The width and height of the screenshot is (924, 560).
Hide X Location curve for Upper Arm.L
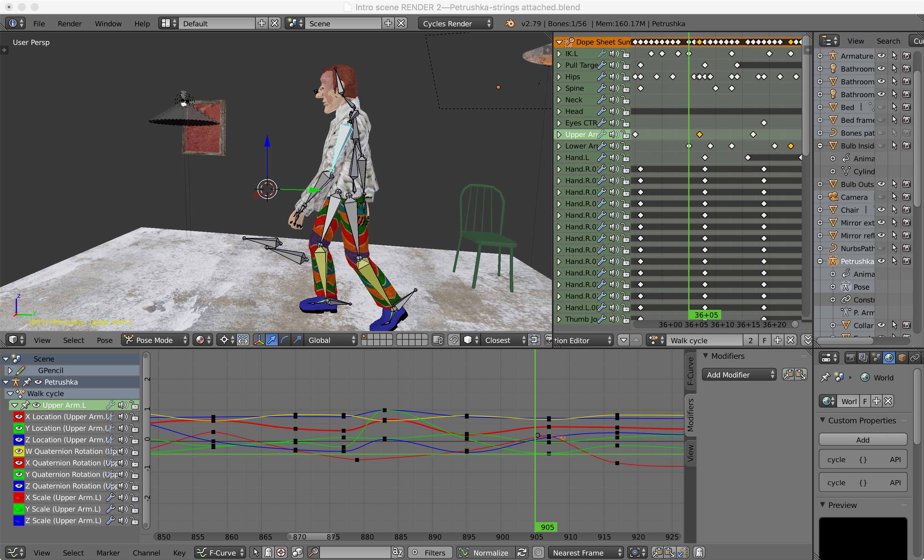click(19, 416)
